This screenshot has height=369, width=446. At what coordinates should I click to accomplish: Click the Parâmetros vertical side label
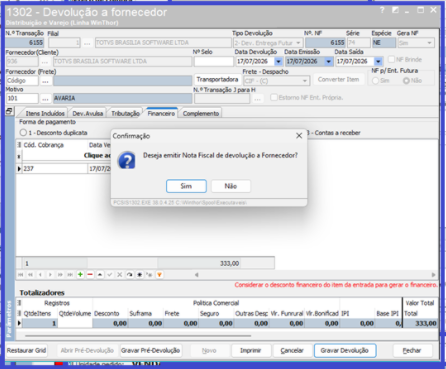(9, 318)
